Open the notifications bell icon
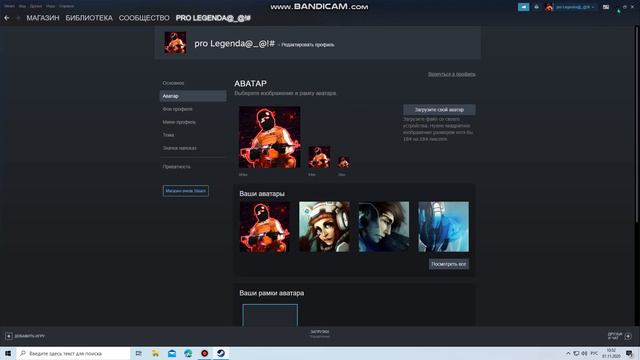The width and height of the screenshot is (640, 360). coord(536,7)
